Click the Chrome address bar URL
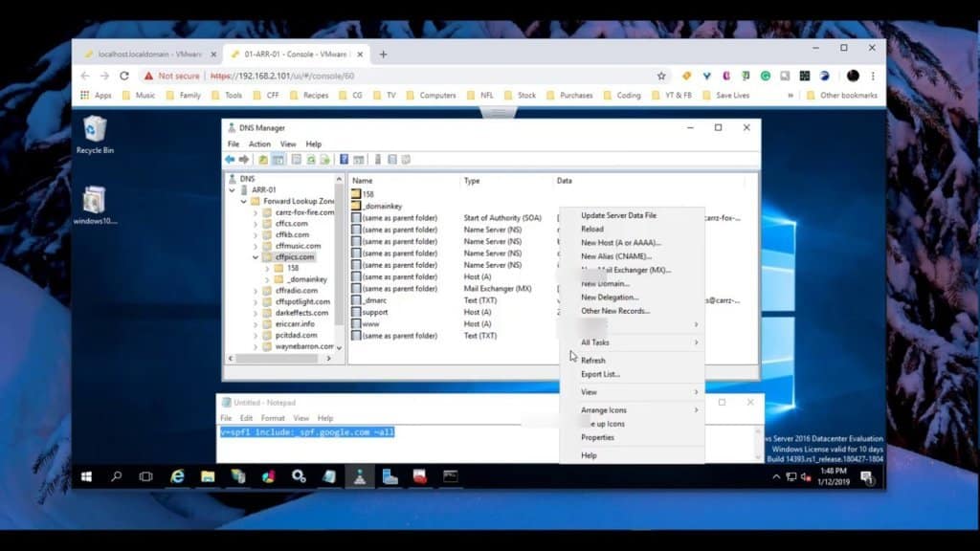 (x=282, y=76)
